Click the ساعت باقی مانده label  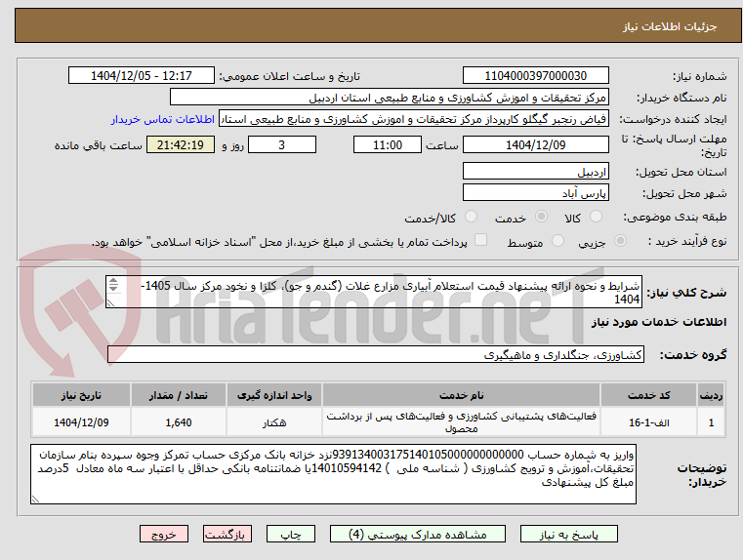pyautogui.click(x=98, y=145)
